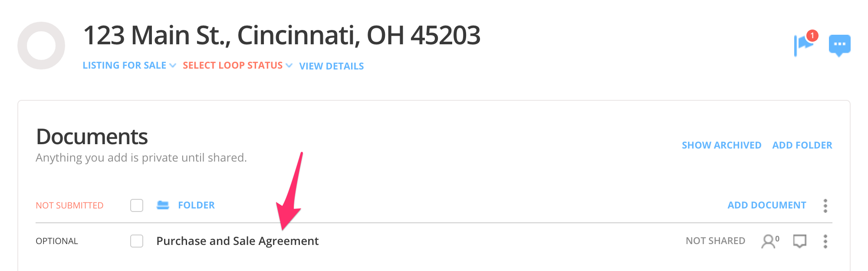The image size is (868, 271).
Task: Select the Folder checkbox
Action: [137, 205]
